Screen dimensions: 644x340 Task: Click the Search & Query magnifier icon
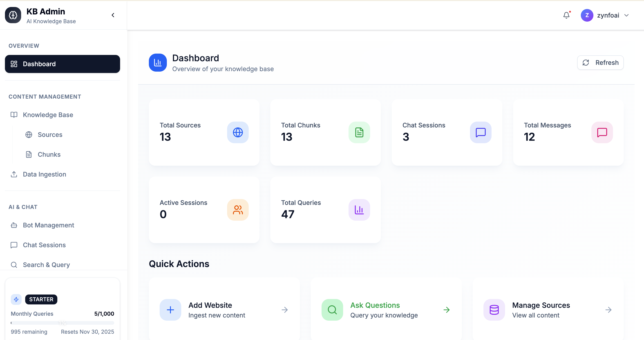pos(14,265)
